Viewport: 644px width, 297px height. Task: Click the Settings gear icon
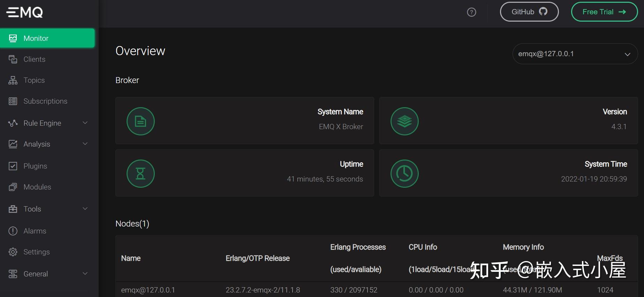pos(13,252)
